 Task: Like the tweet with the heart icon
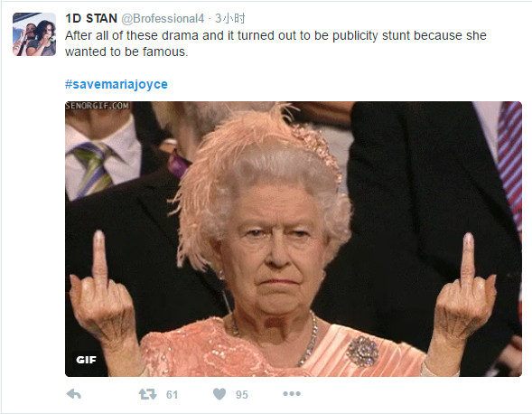pos(219,394)
